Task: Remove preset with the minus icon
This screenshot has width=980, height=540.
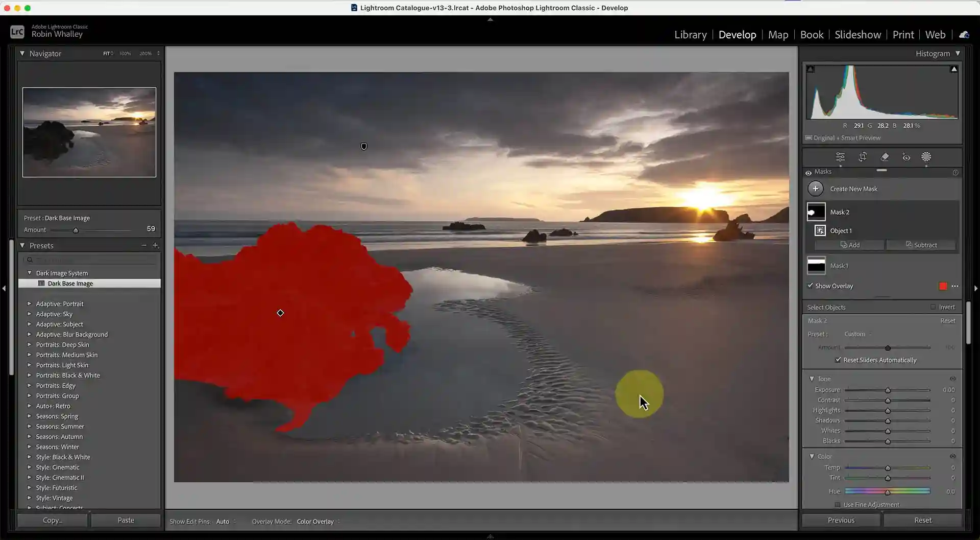Action: click(143, 245)
